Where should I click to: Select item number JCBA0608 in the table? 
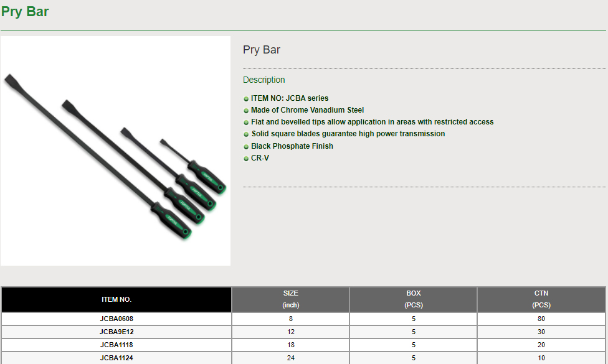(x=116, y=319)
